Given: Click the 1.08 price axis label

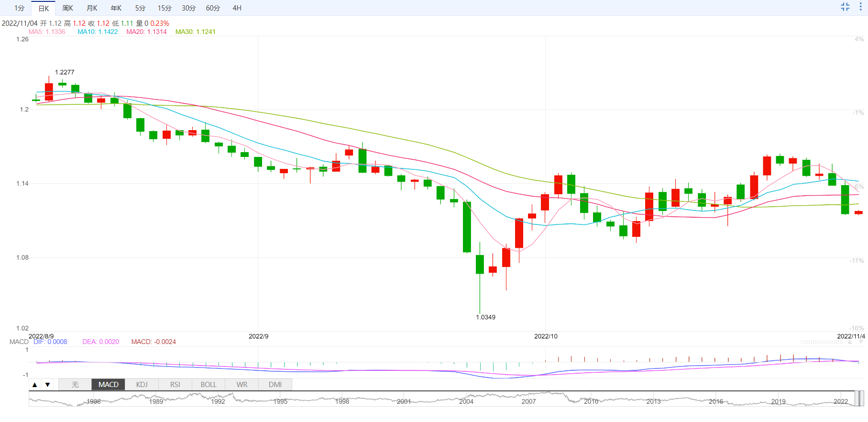Looking at the screenshot, I should coord(22,257).
